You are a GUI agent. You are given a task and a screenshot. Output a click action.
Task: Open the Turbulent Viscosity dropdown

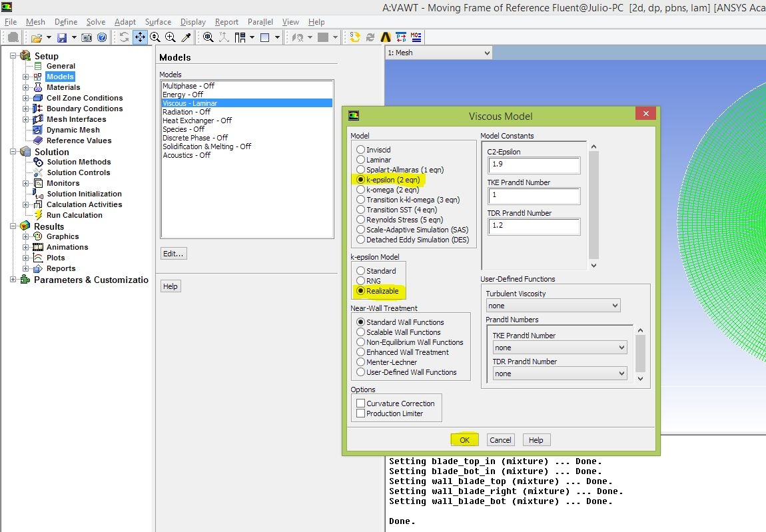point(553,306)
